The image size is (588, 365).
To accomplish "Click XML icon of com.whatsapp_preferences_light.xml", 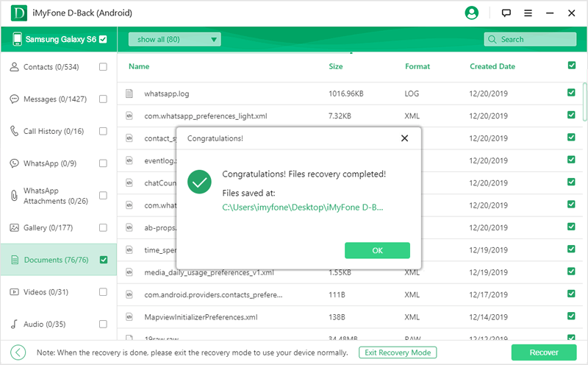I will [x=129, y=116].
